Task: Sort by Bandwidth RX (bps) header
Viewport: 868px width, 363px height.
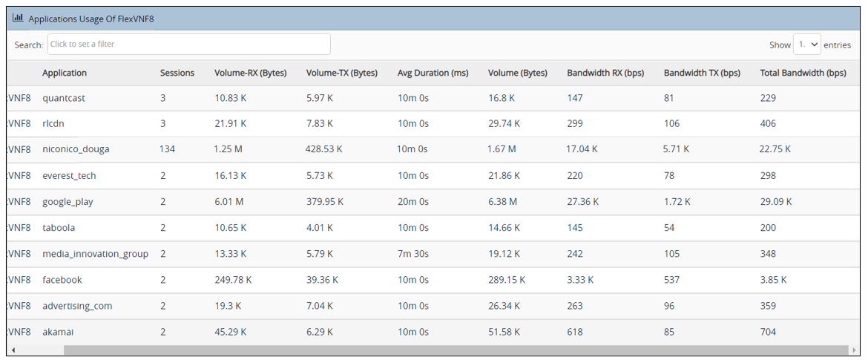Action: tap(605, 73)
